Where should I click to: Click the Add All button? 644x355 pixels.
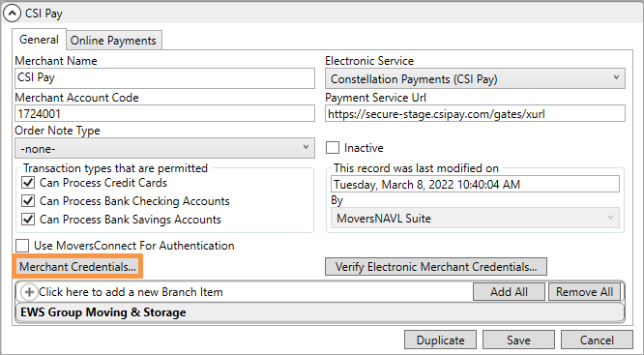click(509, 292)
